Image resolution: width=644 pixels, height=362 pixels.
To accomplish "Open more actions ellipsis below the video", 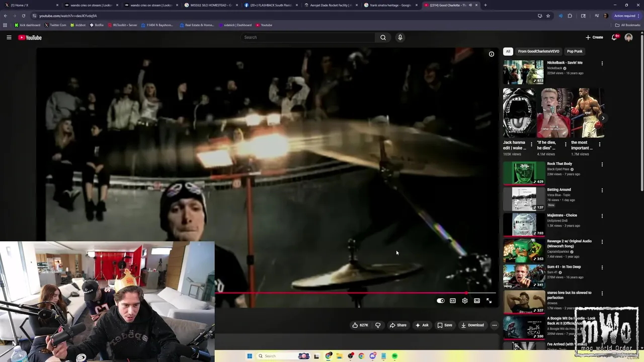I will tap(494, 325).
